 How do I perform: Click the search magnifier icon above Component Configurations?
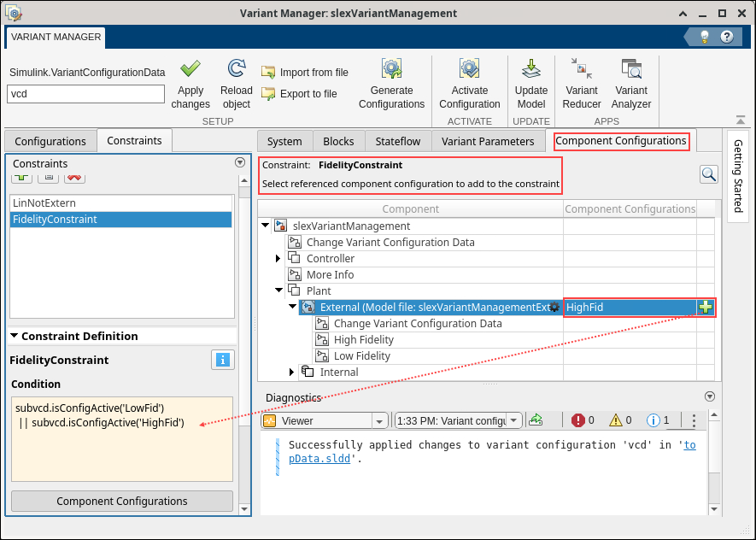708,173
